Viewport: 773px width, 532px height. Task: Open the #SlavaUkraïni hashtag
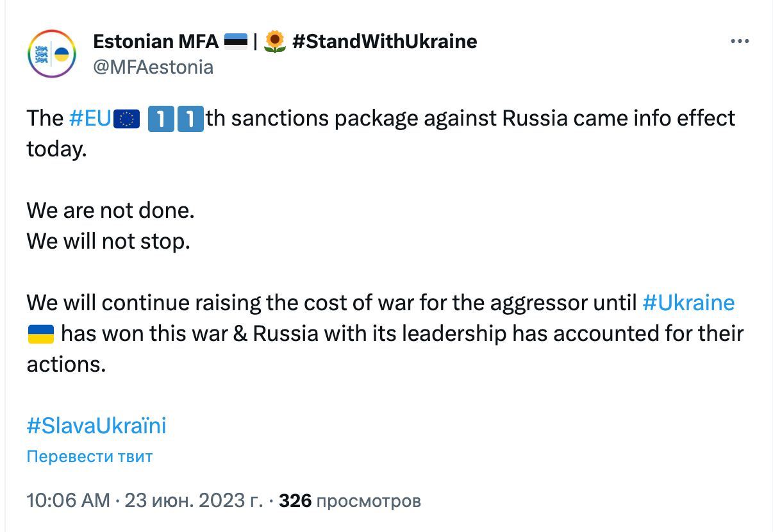pyautogui.click(x=95, y=424)
